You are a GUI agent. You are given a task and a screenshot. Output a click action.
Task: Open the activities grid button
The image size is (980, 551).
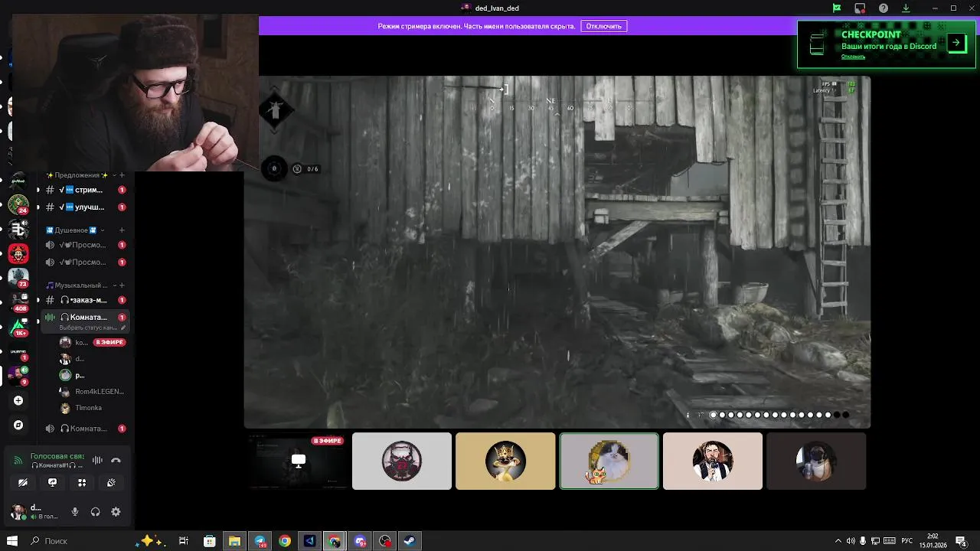click(82, 482)
